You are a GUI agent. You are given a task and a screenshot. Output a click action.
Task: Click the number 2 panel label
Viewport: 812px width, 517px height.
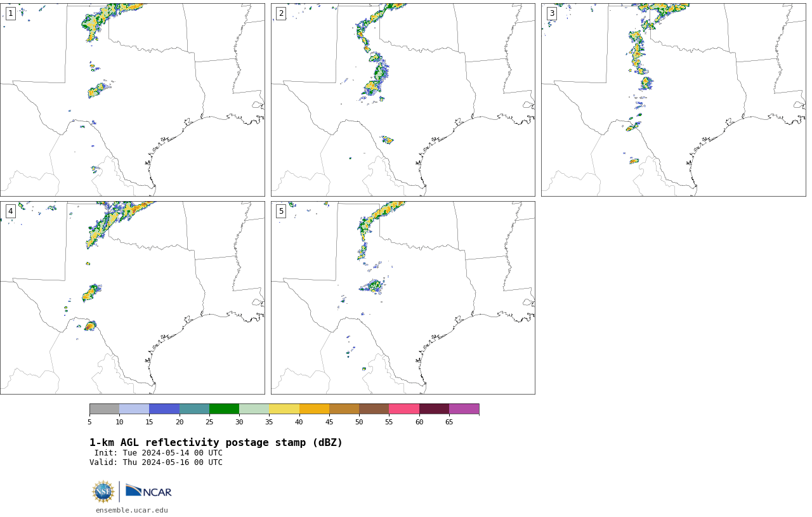(281, 13)
